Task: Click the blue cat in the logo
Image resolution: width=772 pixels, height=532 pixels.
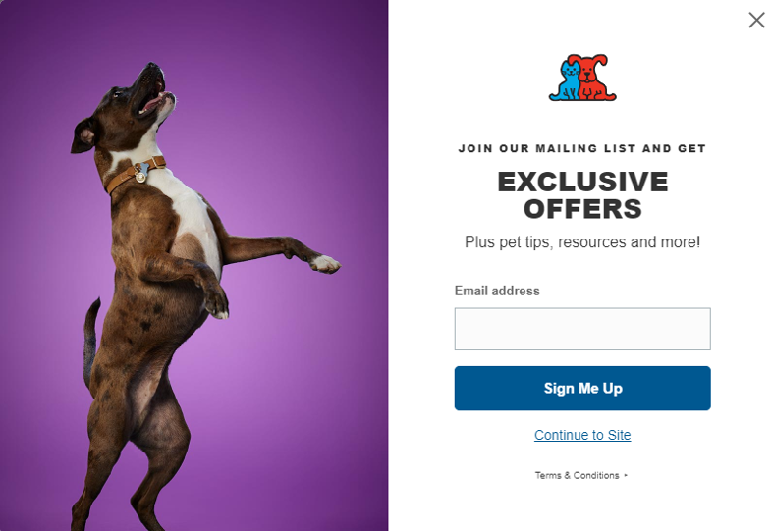Action: tap(567, 80)
